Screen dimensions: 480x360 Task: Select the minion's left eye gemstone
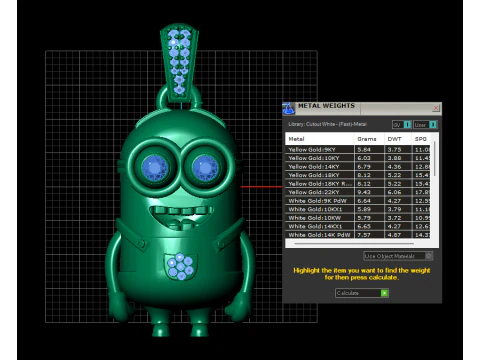pyautogui.click(x=154, y=167)
